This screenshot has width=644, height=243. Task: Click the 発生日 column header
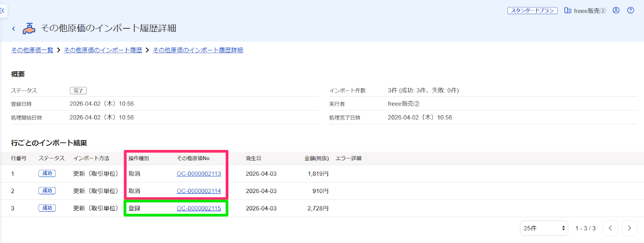coord(254,158)
